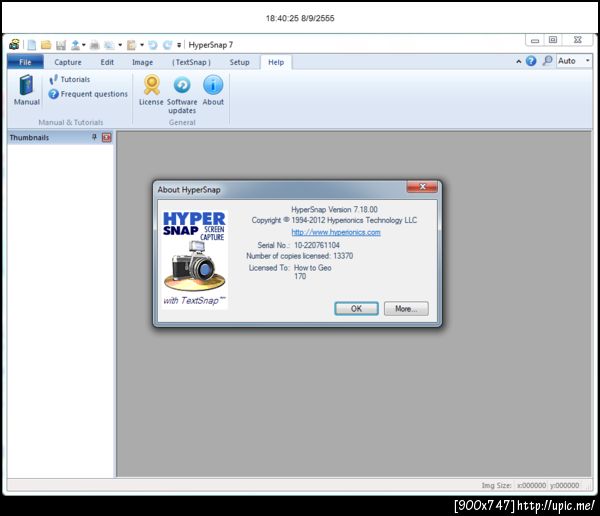Switch to the Setup ribbon tab
This screenshot has width=600, height=516.
(240, 62)
